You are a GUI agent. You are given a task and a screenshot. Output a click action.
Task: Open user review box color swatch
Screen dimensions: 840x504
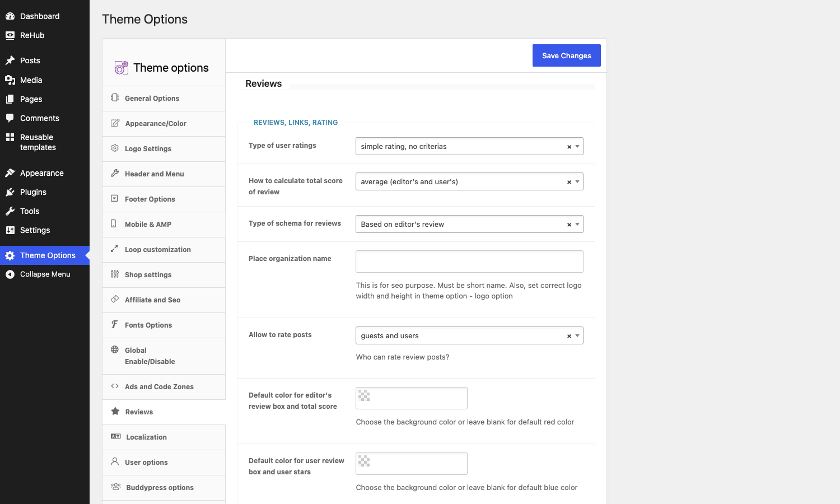(x=364, y=461)
